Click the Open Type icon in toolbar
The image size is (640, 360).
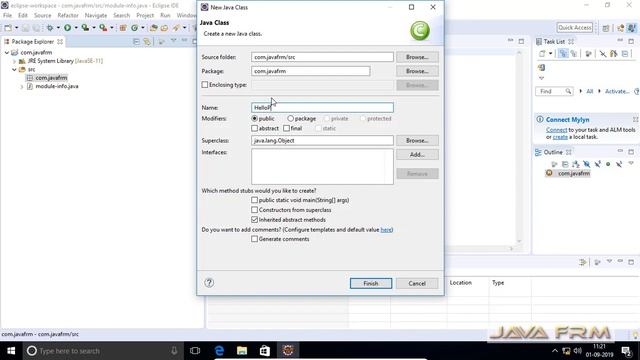click(153, 28)
